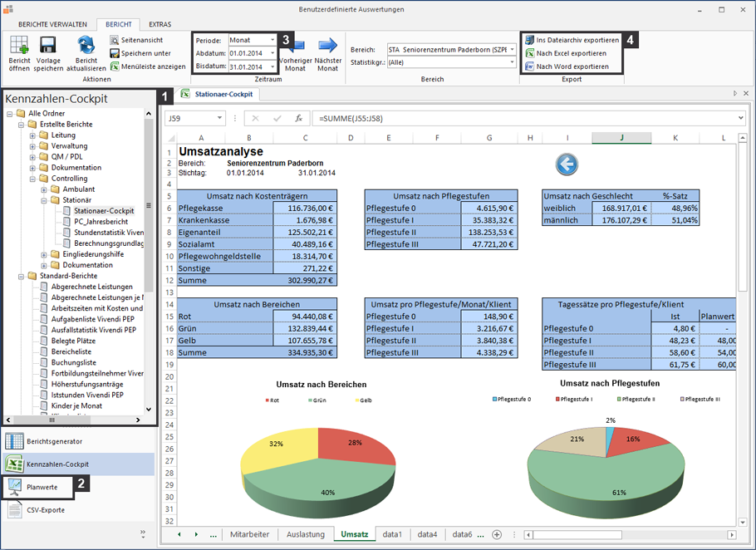This screenshot has width=756, height=550.
Task: Switch to BERICHTE VERWALTEN ribbon tab
Action: pos(52,24)
